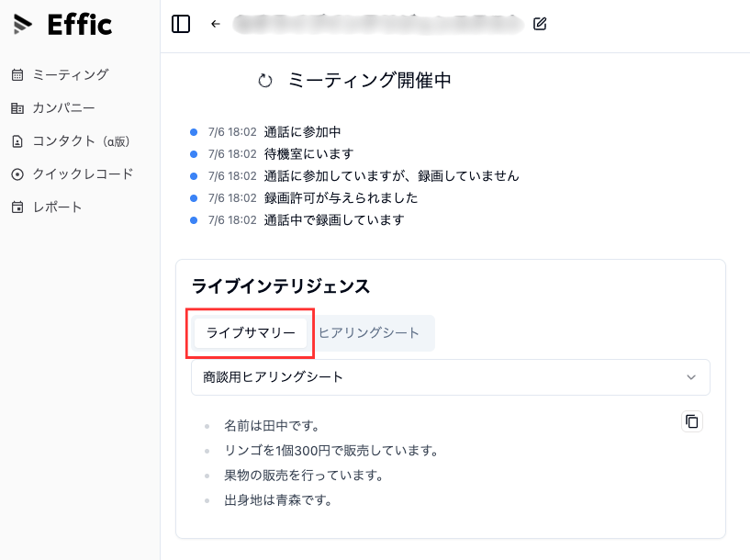Screen dimensions: 750x560
Task: Click the コンタクト person document icon
Action: pos(17,141)
